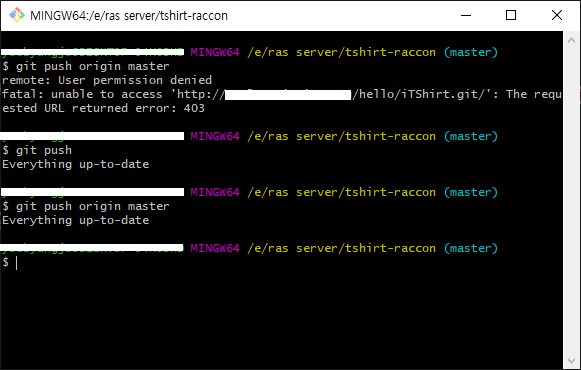Click '(master)' branch label in the last prompt
The width and height of the screenshot is (581, 370).
[471, 248]
